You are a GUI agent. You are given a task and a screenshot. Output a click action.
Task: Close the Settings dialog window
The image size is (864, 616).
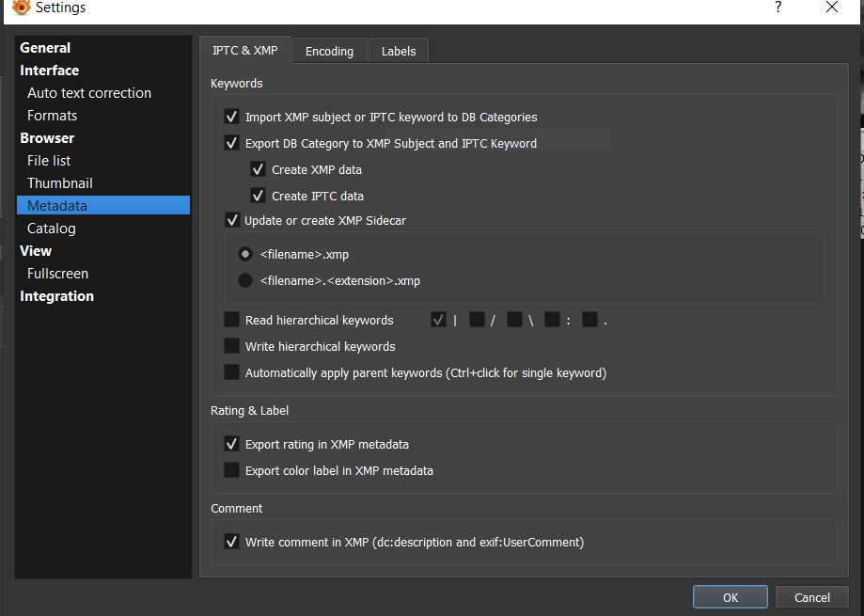point(831,8)
